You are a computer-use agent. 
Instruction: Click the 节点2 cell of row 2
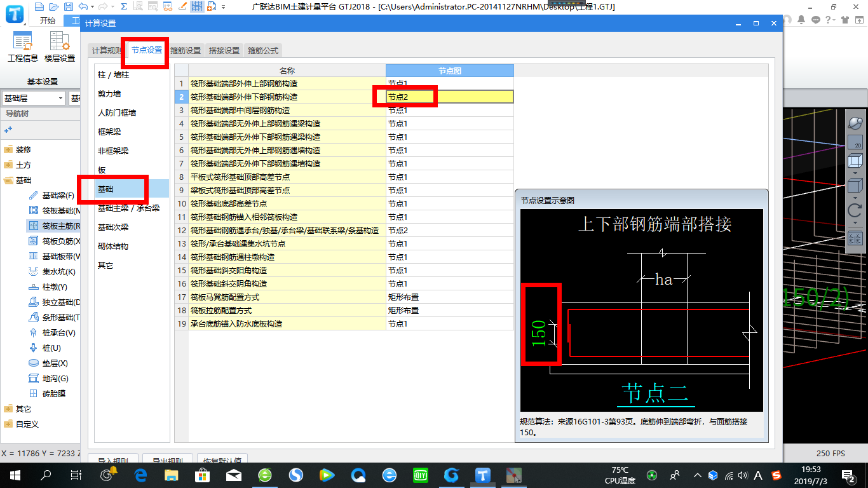click(x=450, y=97)
